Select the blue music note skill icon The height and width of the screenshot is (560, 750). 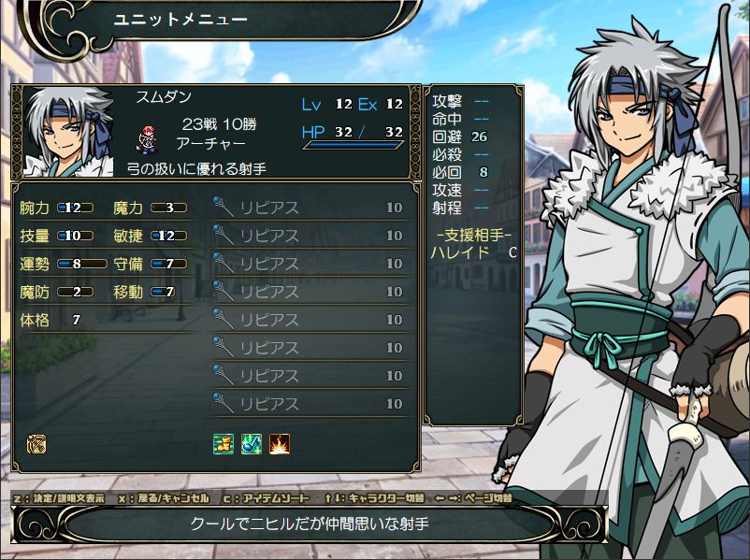coord(252,444)
